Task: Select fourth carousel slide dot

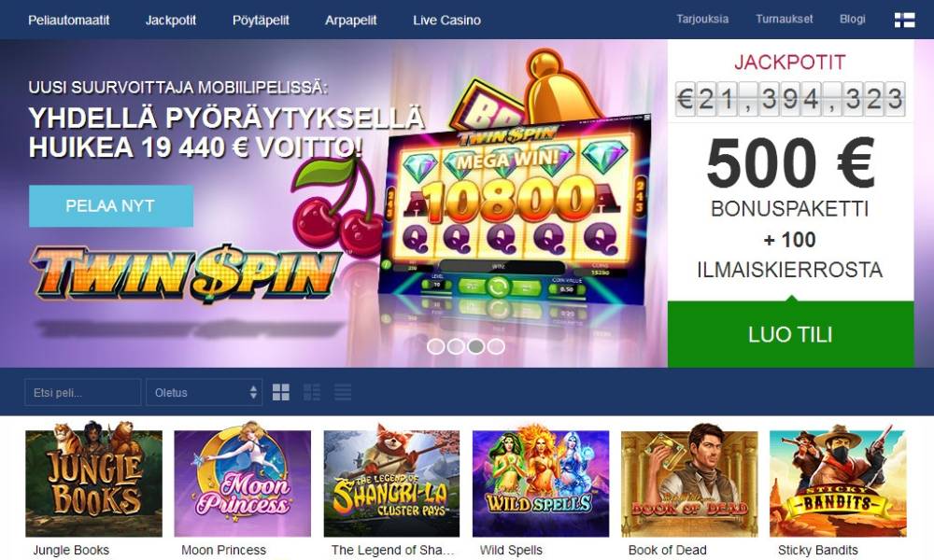Action: click(496, 346)
